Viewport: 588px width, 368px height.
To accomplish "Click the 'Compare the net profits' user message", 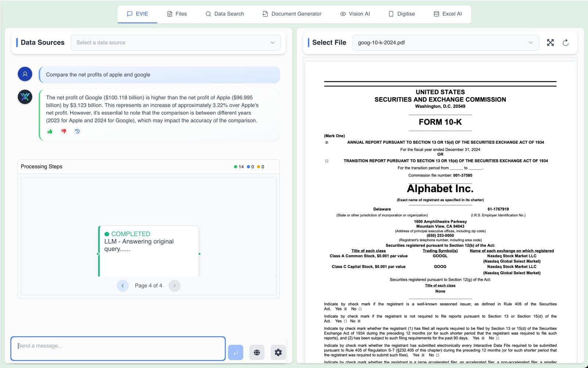I will click(x=159, y=75).
